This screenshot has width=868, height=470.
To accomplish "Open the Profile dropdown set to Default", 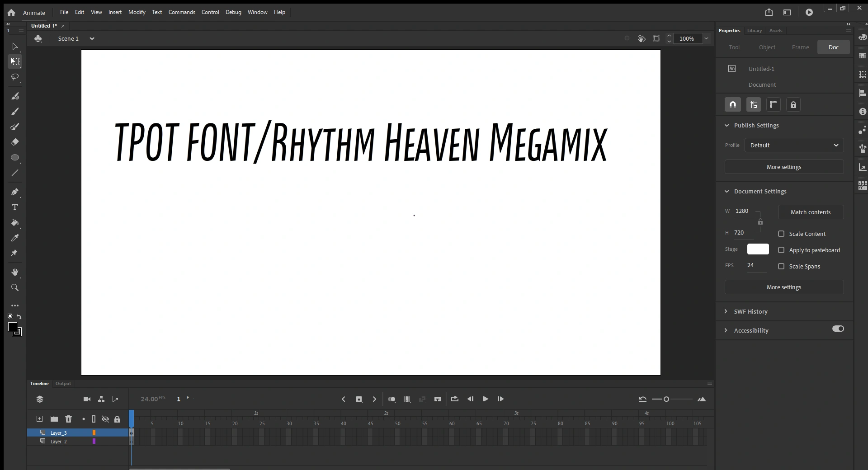I will click(x=794, y=145).
